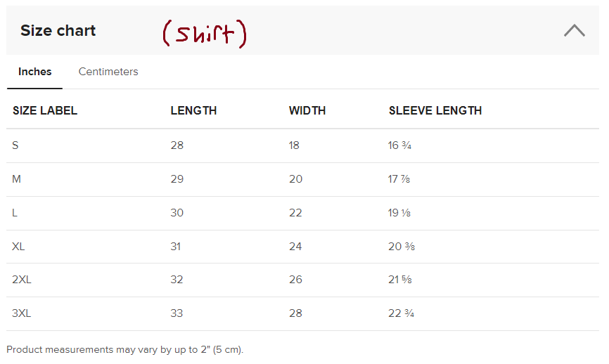Screen dimensions: 609x364
Task: Click the product measurements disclaimer text
Action: (125, 349)
